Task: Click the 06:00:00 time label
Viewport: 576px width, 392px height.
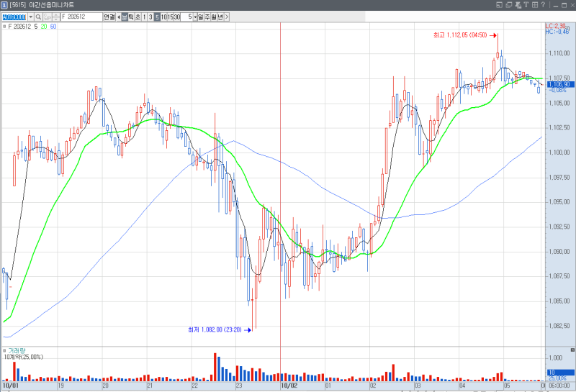Action: coord(559,386)
